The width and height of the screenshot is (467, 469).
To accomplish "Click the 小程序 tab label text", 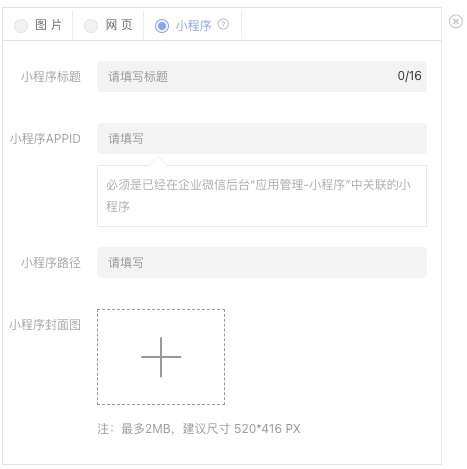I will coord(193,25).
